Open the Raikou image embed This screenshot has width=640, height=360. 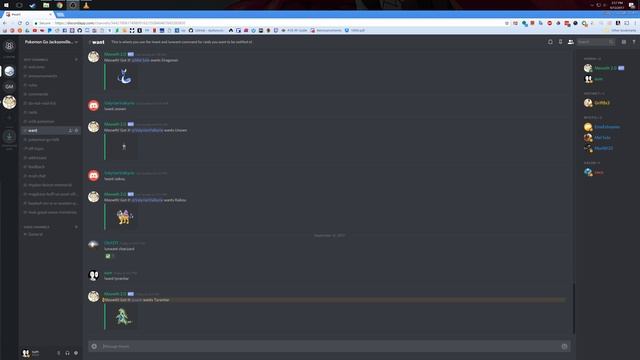[124, 217]
